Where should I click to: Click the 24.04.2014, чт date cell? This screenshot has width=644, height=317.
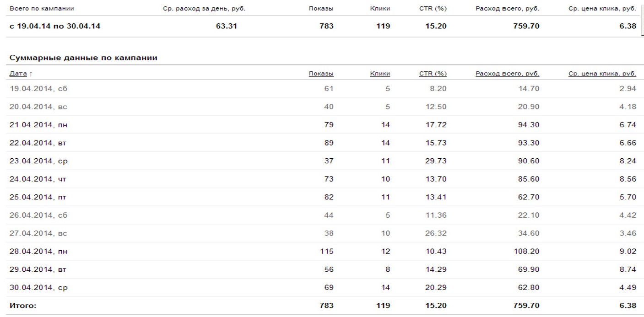pos(38,179)
